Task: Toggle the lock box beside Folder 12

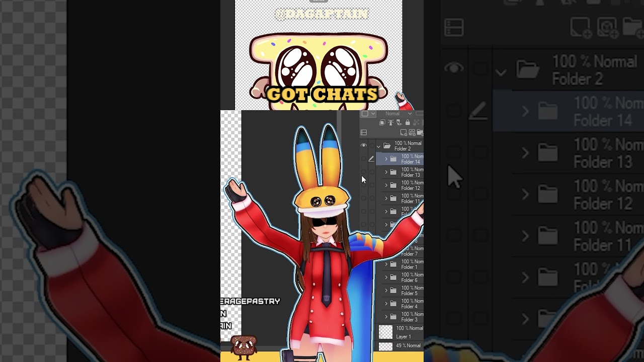Action: 372,185
